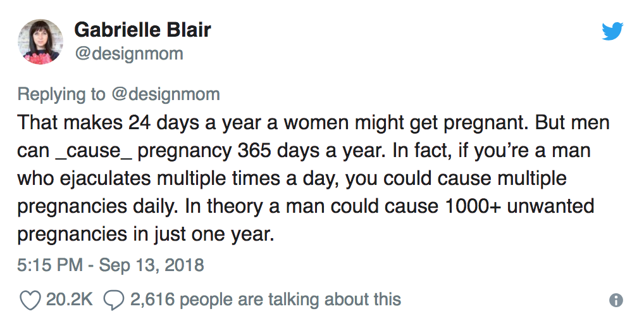The height and width of the screenshot is (323, 644).
Task: Open the Gabrielle Blair display name link
Action: [142, 30]
